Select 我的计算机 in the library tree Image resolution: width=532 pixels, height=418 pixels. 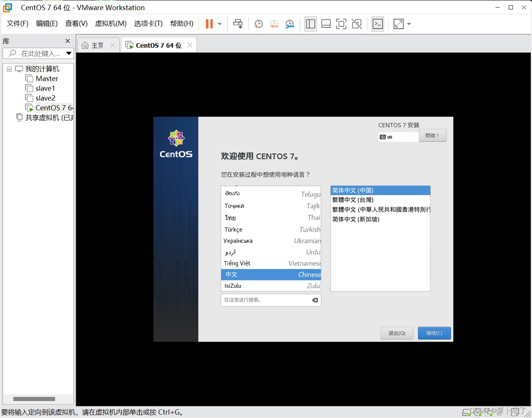[x=42, y=69]
